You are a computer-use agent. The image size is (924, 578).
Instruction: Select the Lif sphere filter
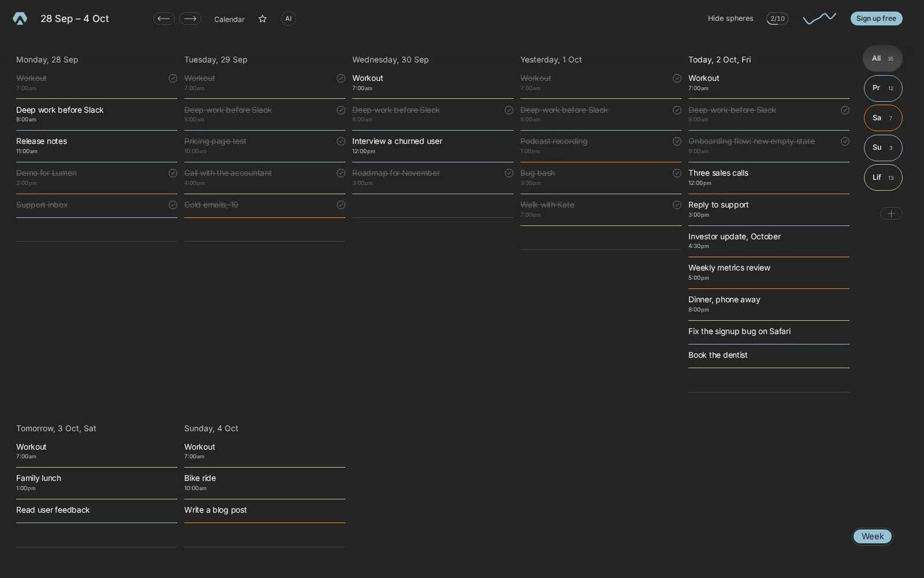[x=883, y=177]
